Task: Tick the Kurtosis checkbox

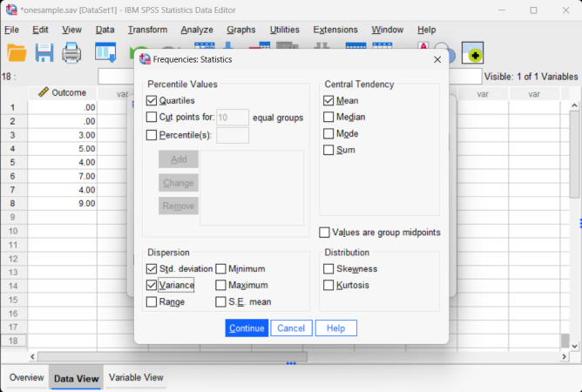Action: tap(328, 285)
